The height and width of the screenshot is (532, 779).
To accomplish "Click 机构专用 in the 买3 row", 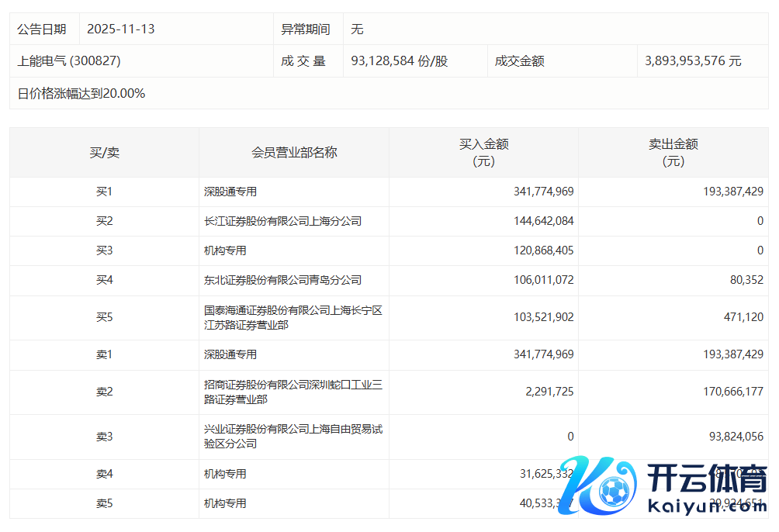I will pos(225,250).
